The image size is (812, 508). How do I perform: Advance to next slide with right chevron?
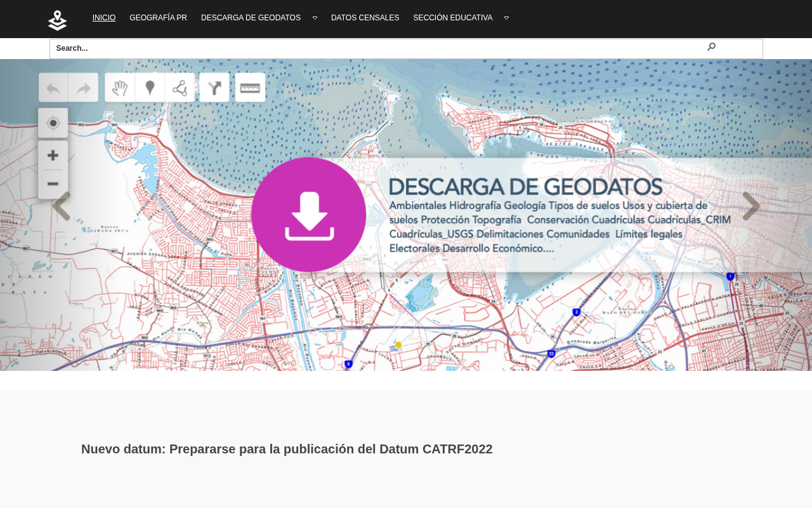click(751, 206)
